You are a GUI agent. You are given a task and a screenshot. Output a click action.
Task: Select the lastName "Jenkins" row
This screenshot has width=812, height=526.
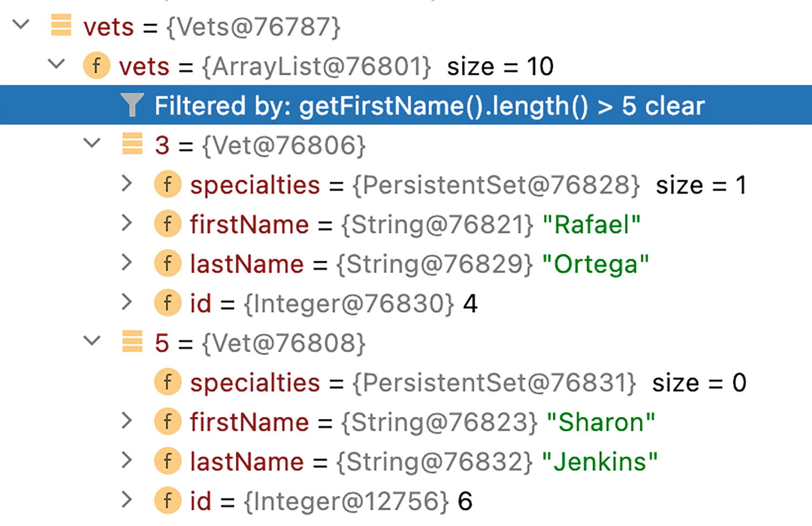tap(423, 462)
